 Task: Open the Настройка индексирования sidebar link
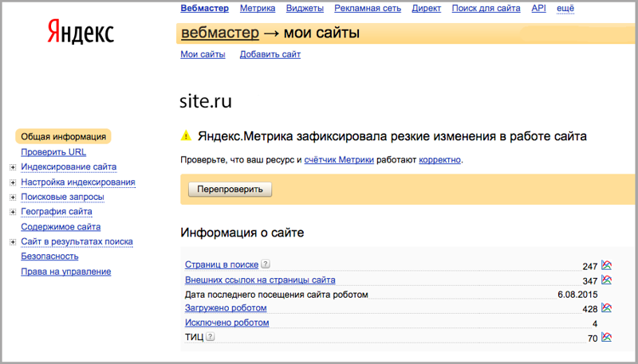78,182
